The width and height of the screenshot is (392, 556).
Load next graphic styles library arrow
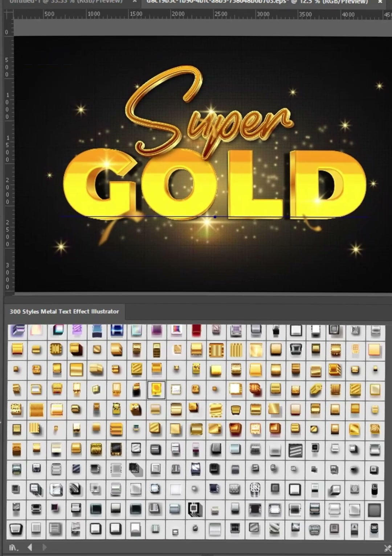click(x=44, y=547)
